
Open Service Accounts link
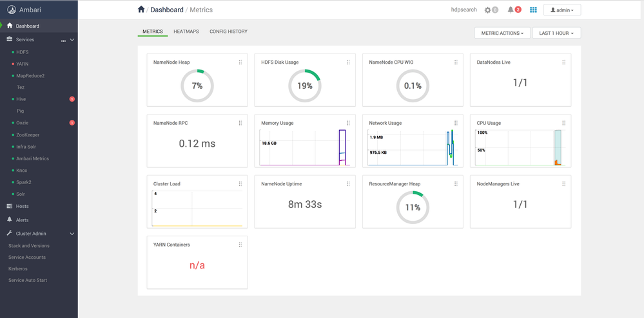click(26, 257)
